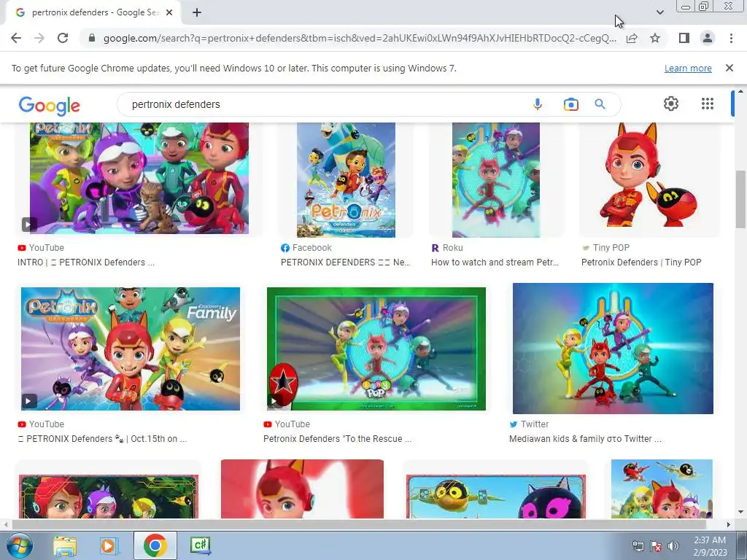The image size is (747, 560).
Task: Open the Google apps grid
Action: click(x=708, y=104)
